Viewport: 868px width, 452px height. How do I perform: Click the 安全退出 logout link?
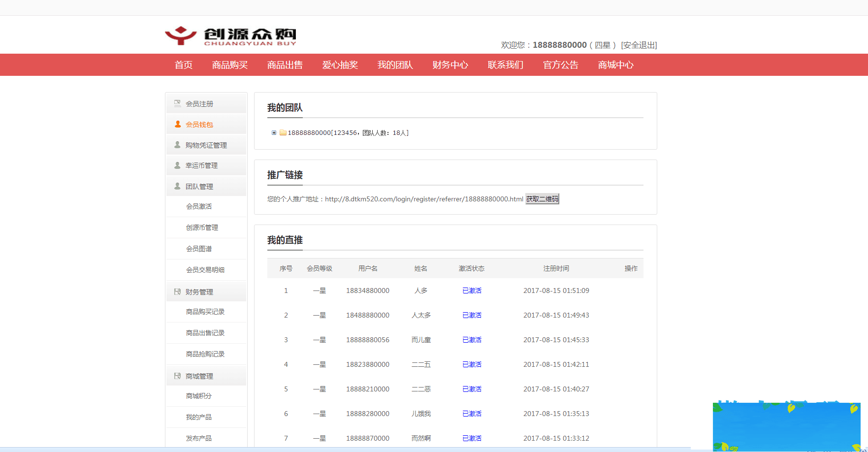tap(640, 45)
